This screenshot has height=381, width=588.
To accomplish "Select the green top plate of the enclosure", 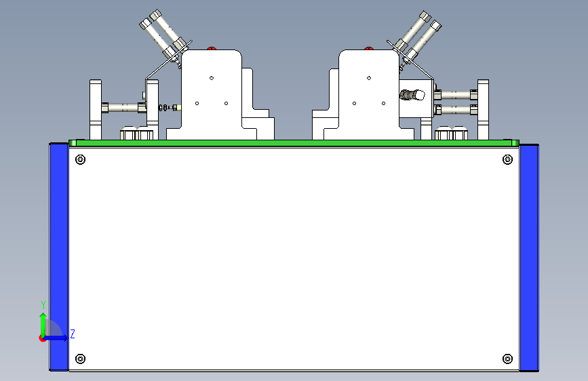I will (x=294, y=143).
